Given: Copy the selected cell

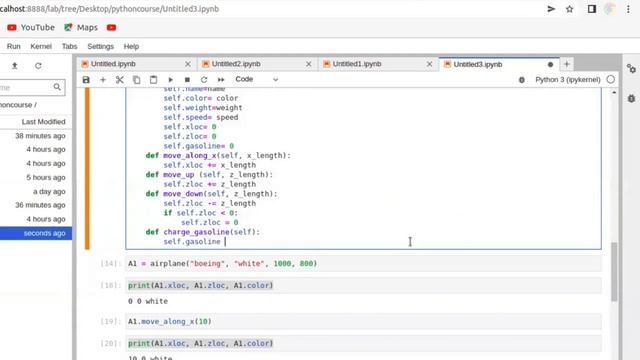Looking at the screenshot, I should coord(136,80).
